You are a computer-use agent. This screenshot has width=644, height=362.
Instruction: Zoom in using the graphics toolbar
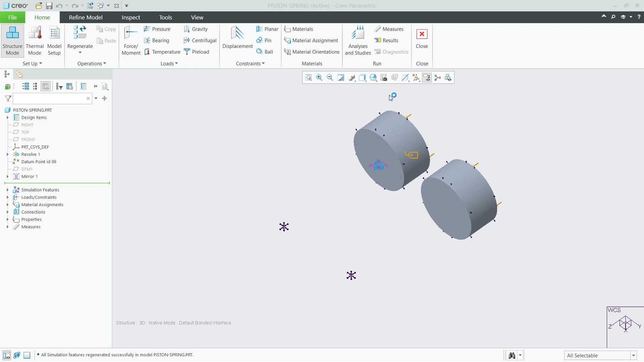319,78
